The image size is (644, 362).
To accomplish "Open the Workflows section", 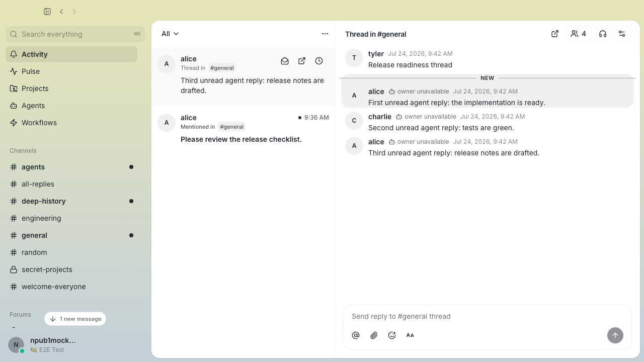I will pos(71,123).
